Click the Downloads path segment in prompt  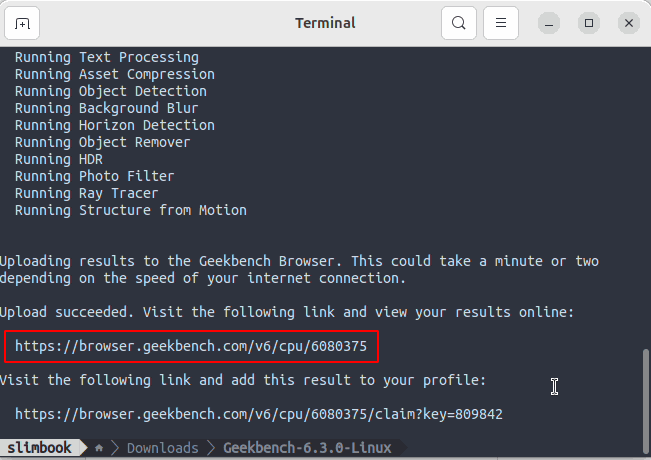click(162, 448)
